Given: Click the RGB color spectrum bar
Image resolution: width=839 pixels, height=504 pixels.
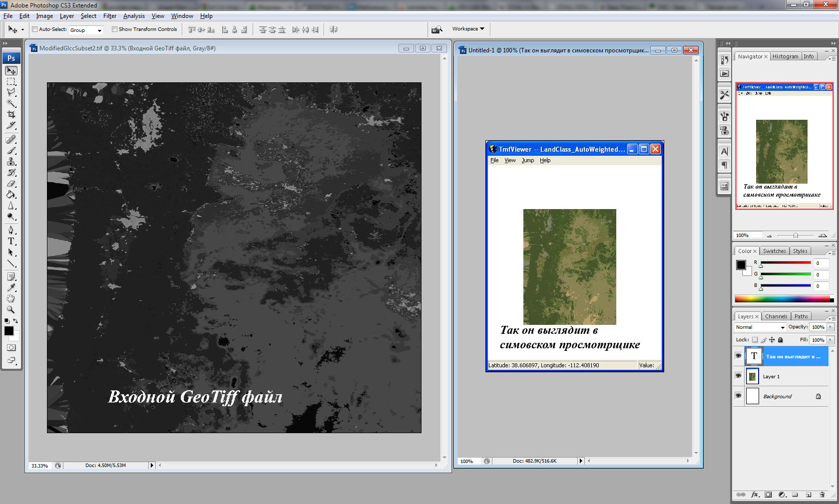Looking at the screenshot, I should click(783, 299).
